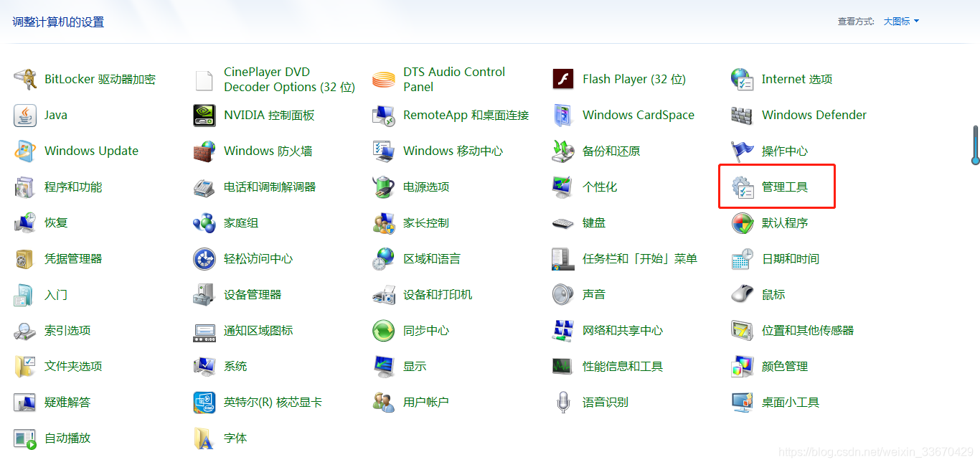Click the 语音识别 microphone icon
Viewport: 980px width, 465px height.
(x=563, y=402)
